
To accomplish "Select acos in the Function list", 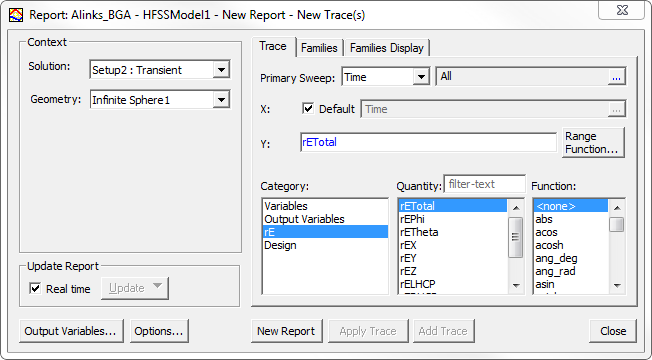I will click(x=571, y=232).
